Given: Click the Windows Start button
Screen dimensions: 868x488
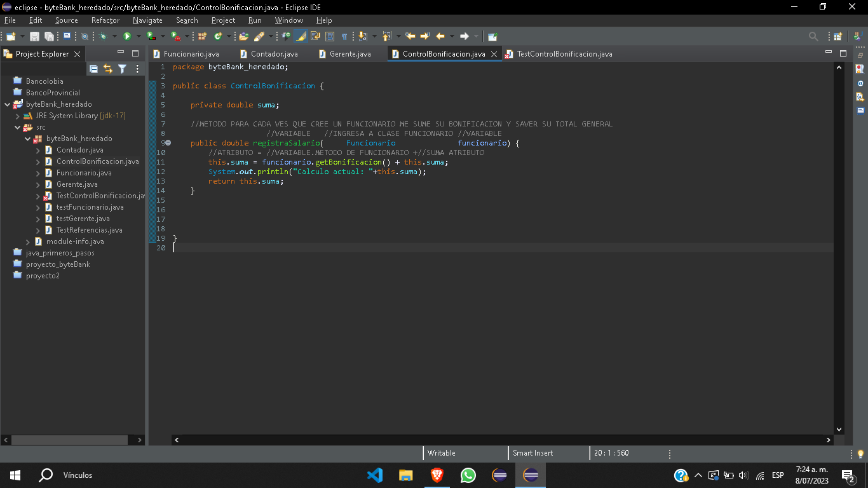Looking at the screenshot, I should pyautogui.click(x=15, y=475).
